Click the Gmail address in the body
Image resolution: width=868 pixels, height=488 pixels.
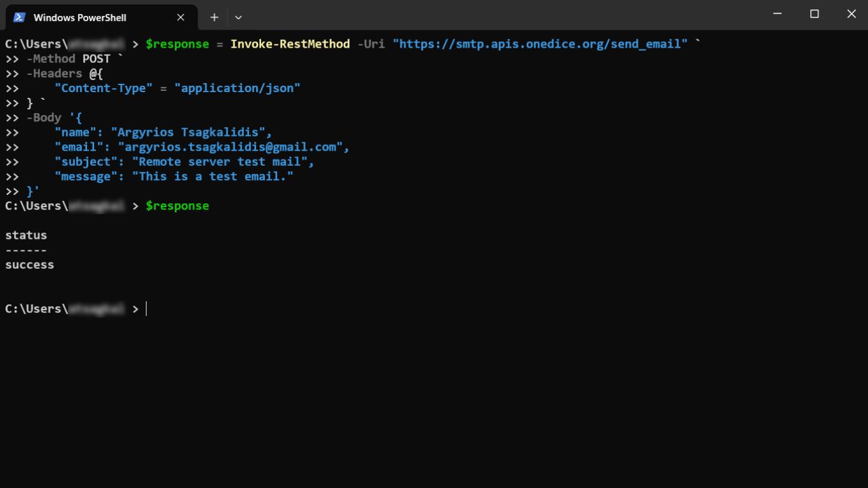pyautogui.click(x=230, y=147)
